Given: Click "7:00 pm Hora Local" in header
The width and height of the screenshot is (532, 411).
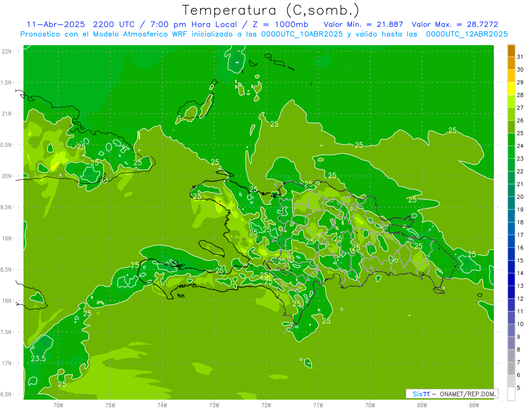Looking at the screenshot, I should [x=196, y=24].
